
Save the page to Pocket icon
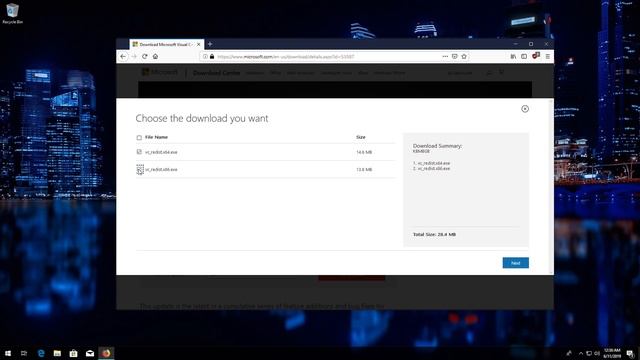[454, 57]
